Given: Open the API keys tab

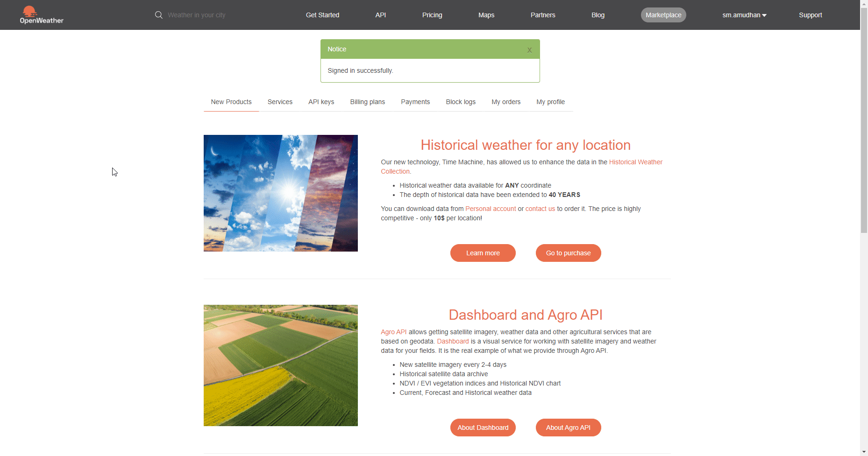Looking at the screenshot, I should pyautogui.click(x=321, y=102).
